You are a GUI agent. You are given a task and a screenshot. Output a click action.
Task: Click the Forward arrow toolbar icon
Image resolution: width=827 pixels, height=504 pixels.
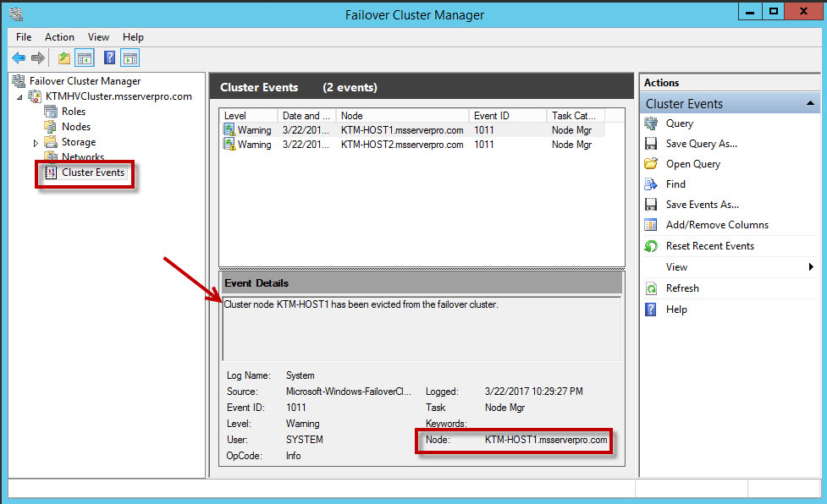coord(37,58)
